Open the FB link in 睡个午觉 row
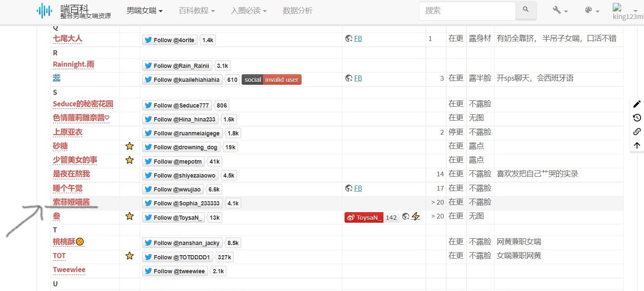The width and height of the screenshot is (644, 291). (x=358, y=188)
